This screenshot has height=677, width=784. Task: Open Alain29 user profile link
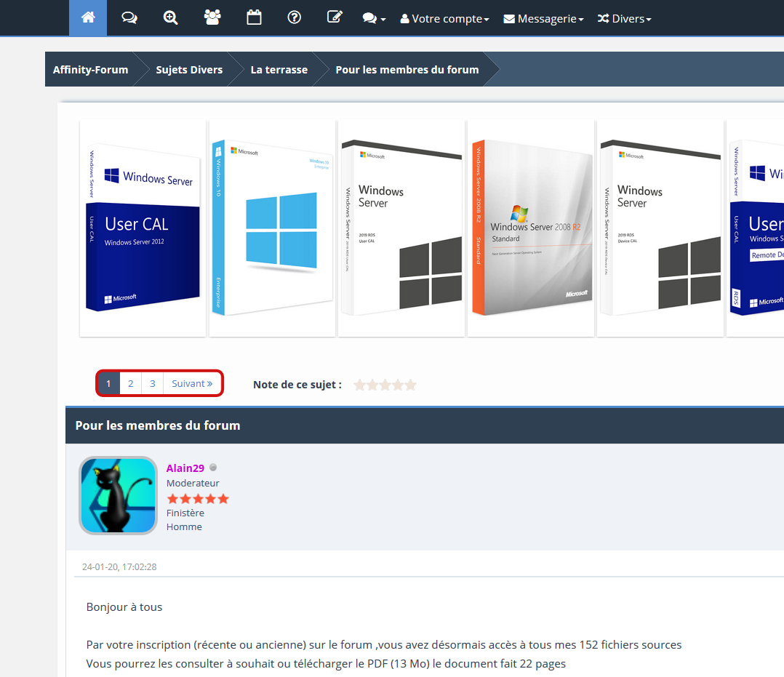(185, 468)
